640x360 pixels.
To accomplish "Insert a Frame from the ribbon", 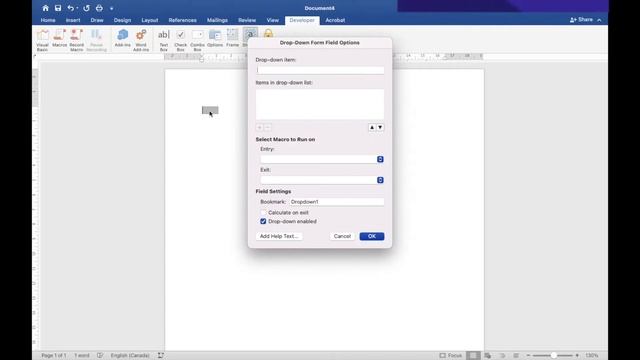I will (x=232, y=38).
